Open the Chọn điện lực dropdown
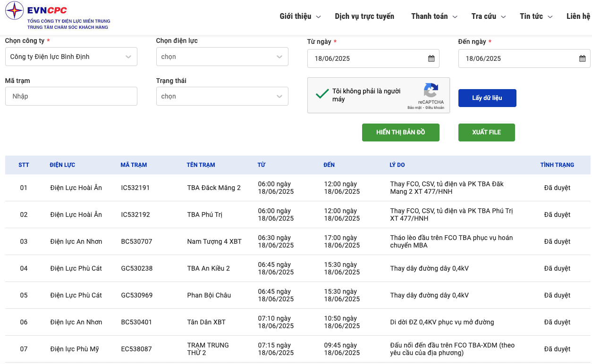Screen dimensions: 592x364 tap(222, 57)
